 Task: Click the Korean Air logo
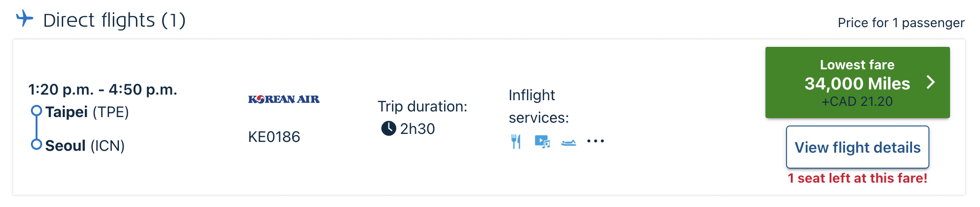point(284,99)
